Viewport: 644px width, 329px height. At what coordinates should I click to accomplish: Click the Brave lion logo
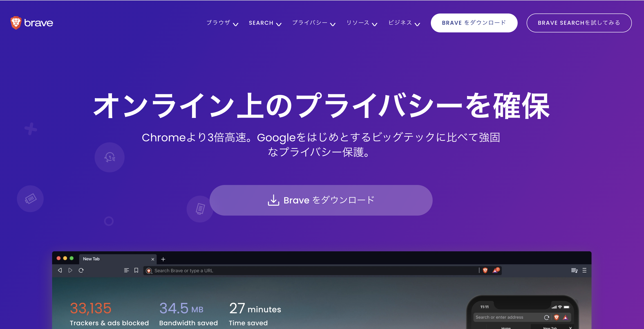(32, 23)
